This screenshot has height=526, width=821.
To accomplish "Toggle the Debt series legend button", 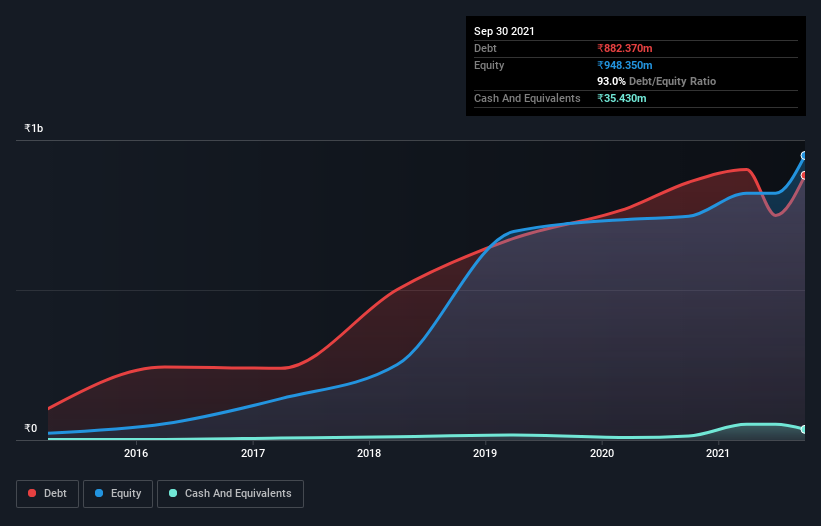I will click(48, 494).
